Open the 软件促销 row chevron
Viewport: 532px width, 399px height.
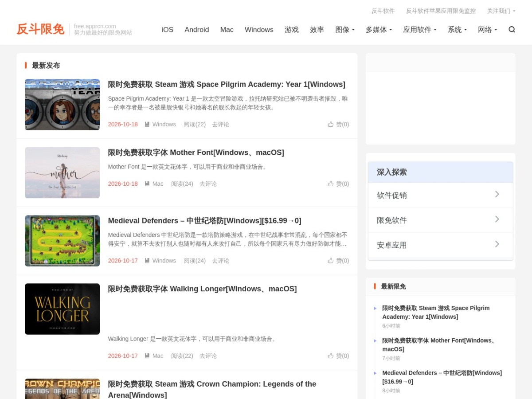point(497,194)
